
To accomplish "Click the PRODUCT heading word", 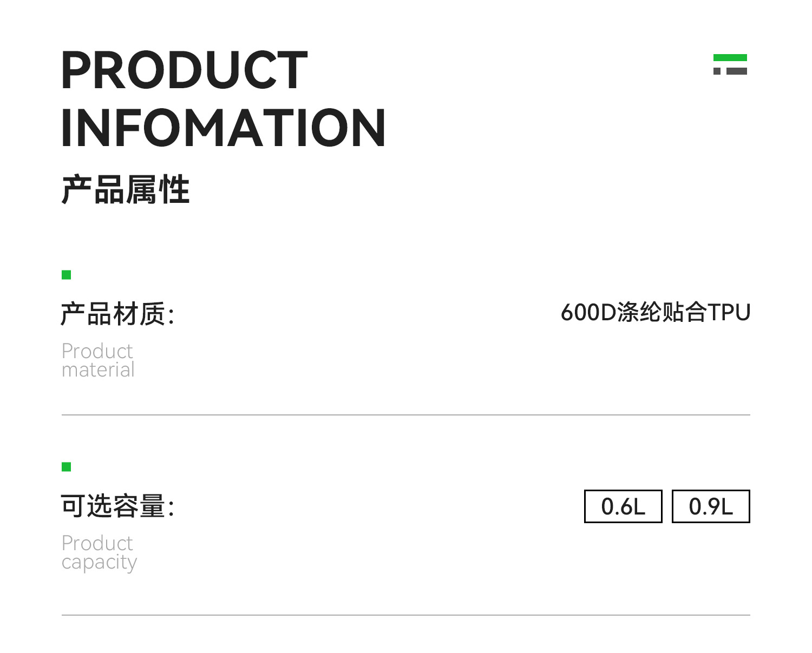I will pos(184,70).
